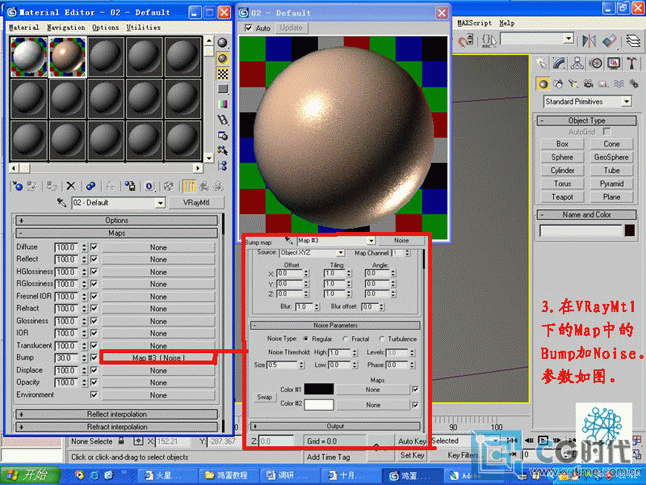Open the MAXScript menu
Screen dimensions: 646x485
coord(475,23)
